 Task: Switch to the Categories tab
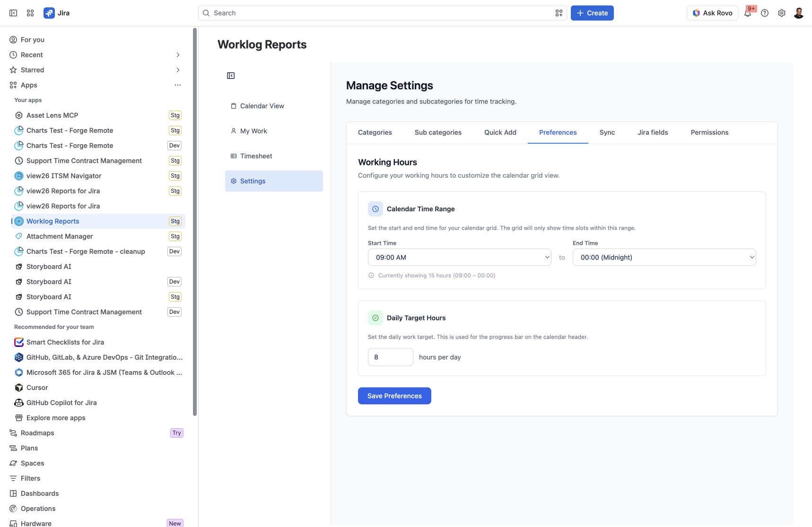coord(375,132)
